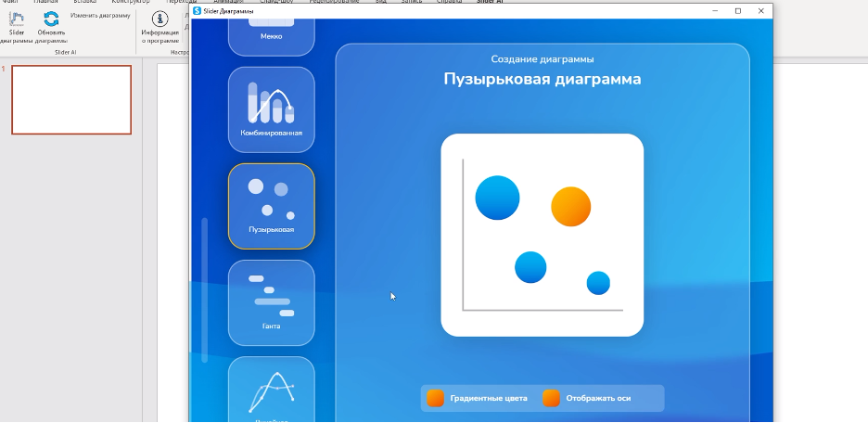Choose the Мекко chart type card
868x423 pixels.
[271, 36]
